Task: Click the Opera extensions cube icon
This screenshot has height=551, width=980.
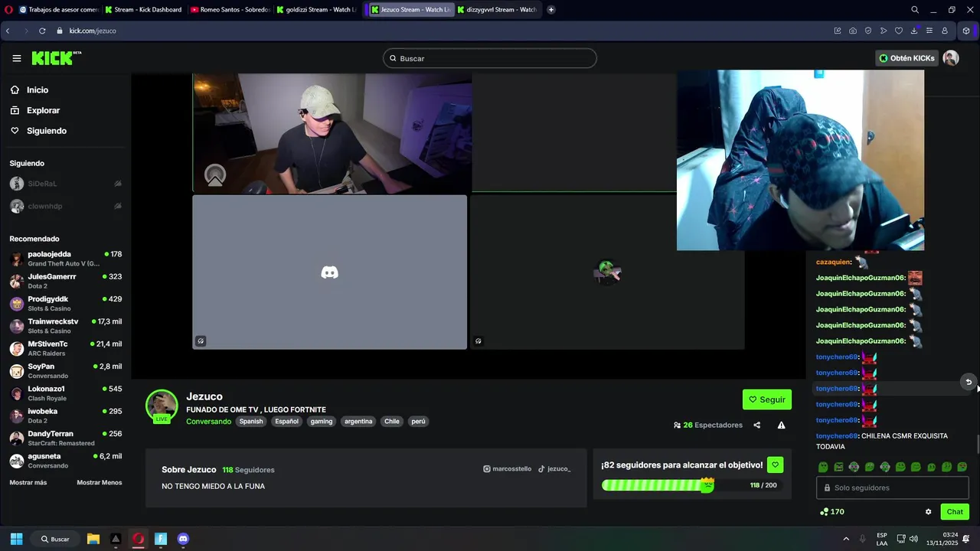Action: [966, 31]
